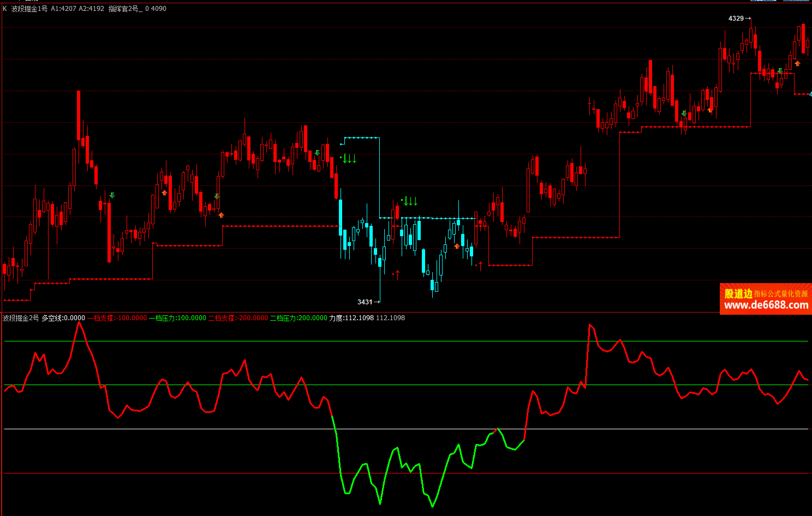The height and width of the screenshot is (516, 812).
Task: Click the 二档支撑:-200.0000 readout
Action: coord(238,318)
